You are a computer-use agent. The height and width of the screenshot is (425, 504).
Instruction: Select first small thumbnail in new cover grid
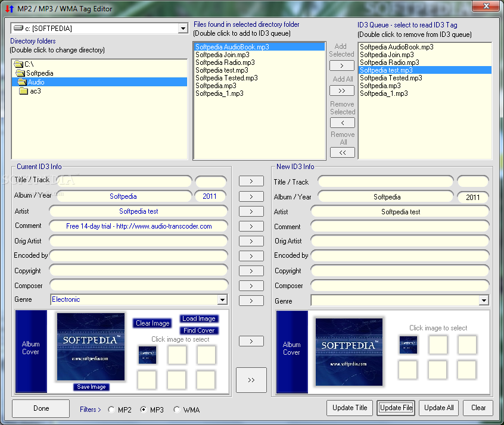pos(408,345)
